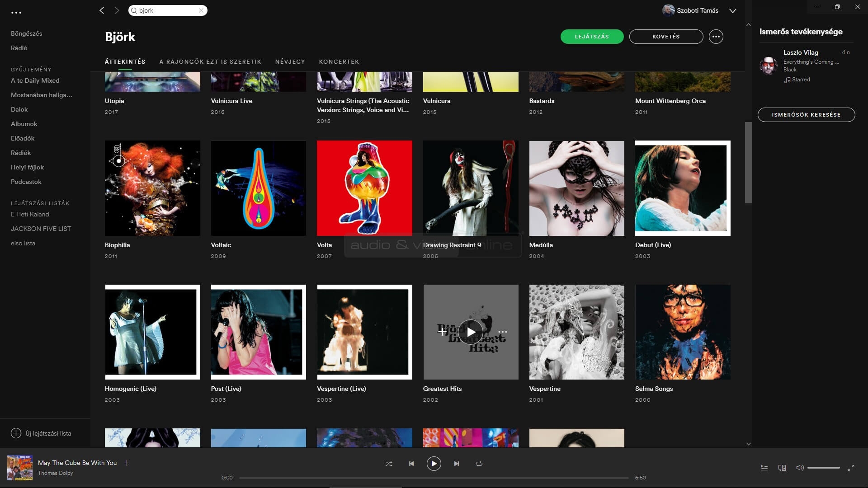This screenshot has height=488, width=868.
Task: Open Albumok in the sidebar
Action: coord(24,124)
